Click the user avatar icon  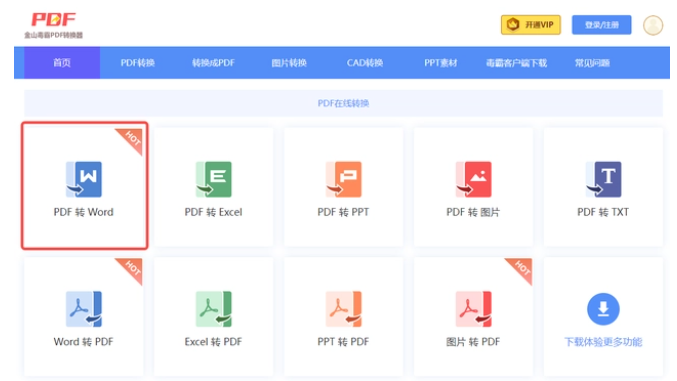[x=653, y=25]
